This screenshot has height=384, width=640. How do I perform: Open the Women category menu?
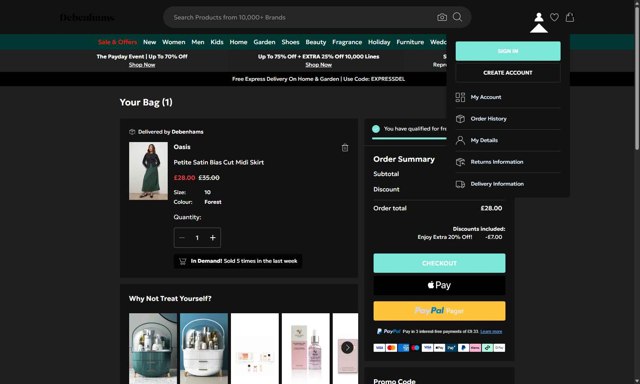(173, 42)
